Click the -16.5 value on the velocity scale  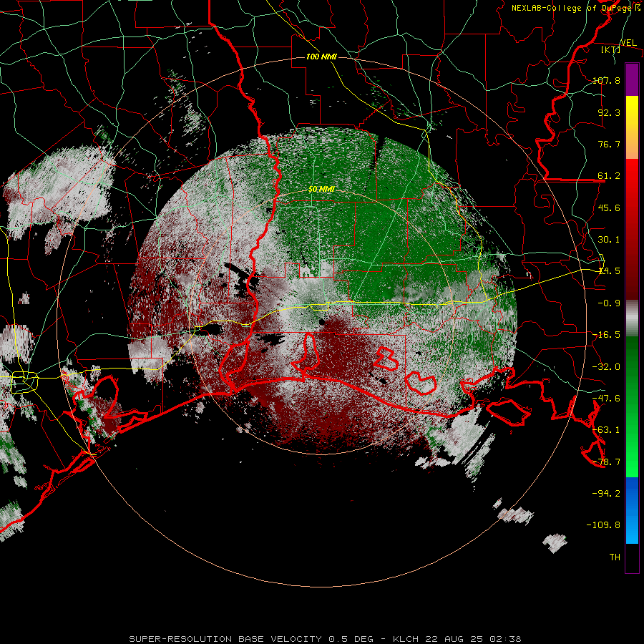pyautogui.click(x=606, y=335)
